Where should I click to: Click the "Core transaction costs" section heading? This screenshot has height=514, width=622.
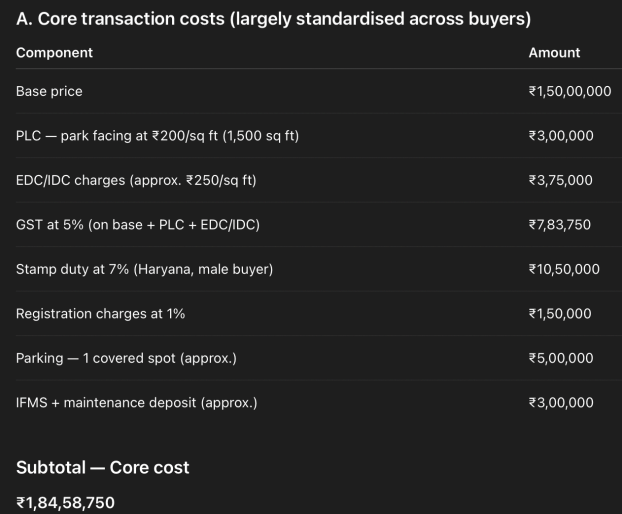[x=273, y=18]
